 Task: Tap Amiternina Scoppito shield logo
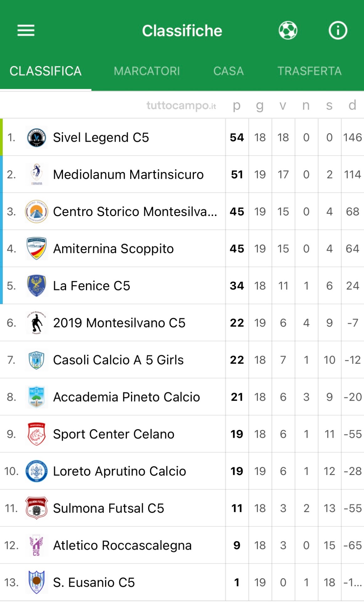click(x=36, y=249)
